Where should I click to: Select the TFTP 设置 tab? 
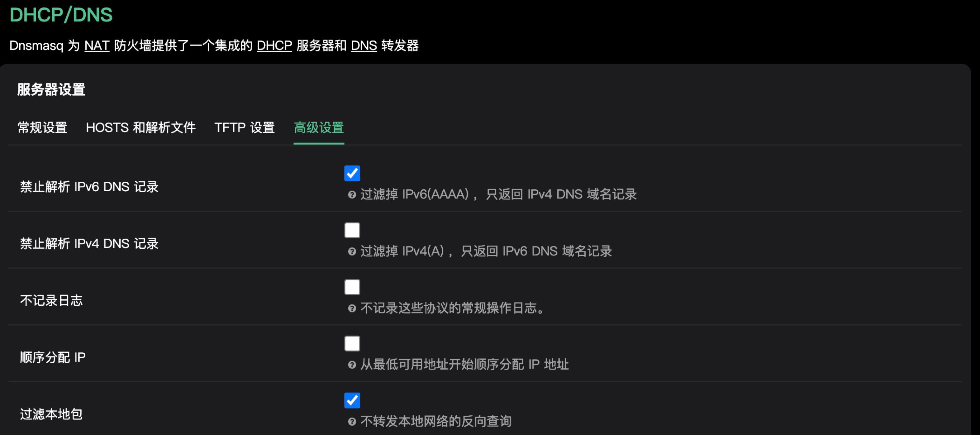point(245,127)
